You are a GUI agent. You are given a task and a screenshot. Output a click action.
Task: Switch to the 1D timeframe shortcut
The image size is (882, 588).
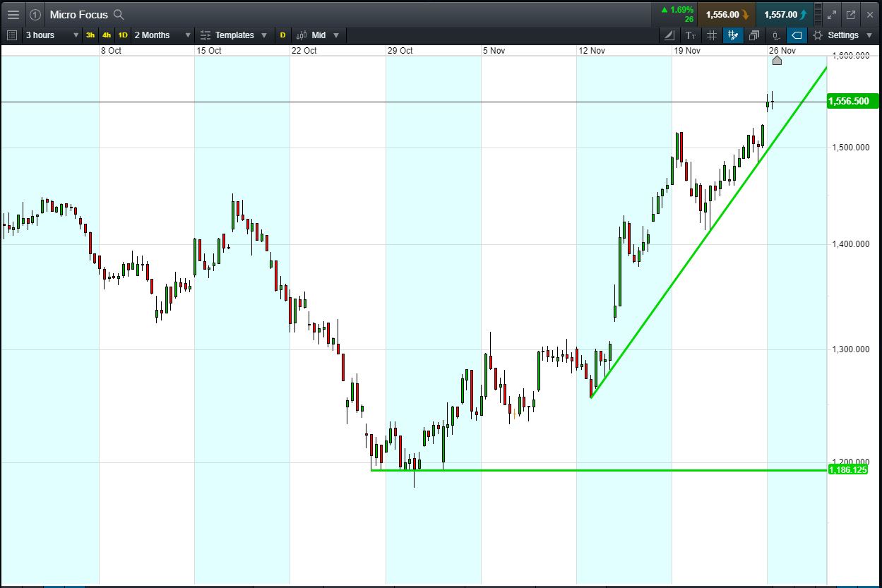(x=123, y=35)
